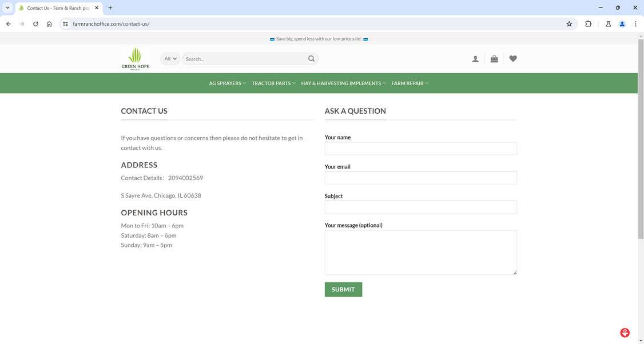The width and height of the screenshot is (644, 344).
Task: Open the Farm Repair menu
Action: [x=410, y=83]
